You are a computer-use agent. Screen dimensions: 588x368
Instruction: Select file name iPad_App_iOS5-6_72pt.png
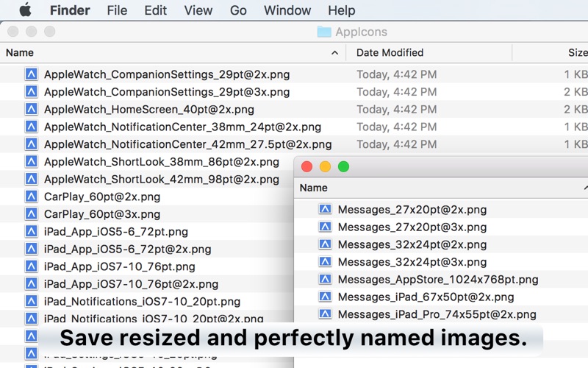point(116,232)
